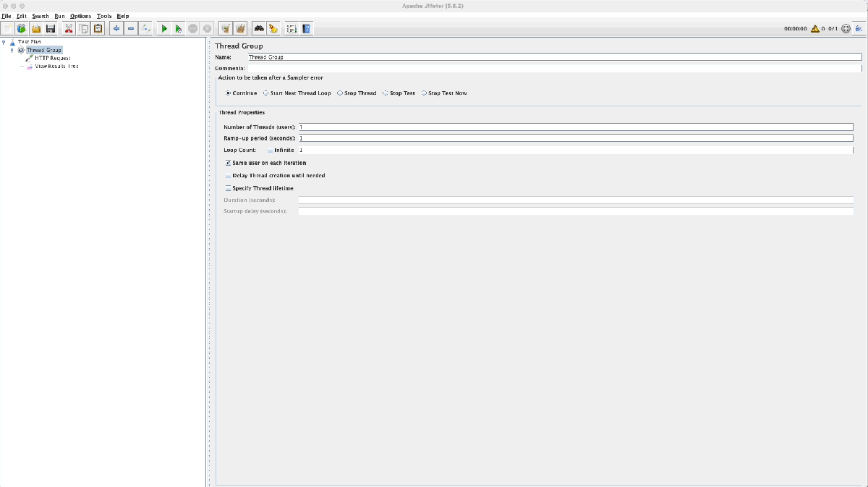The height and width of the screenshot is (487, 868).
Task: Click the Ramp-up period field
Action: coord(576,138)
